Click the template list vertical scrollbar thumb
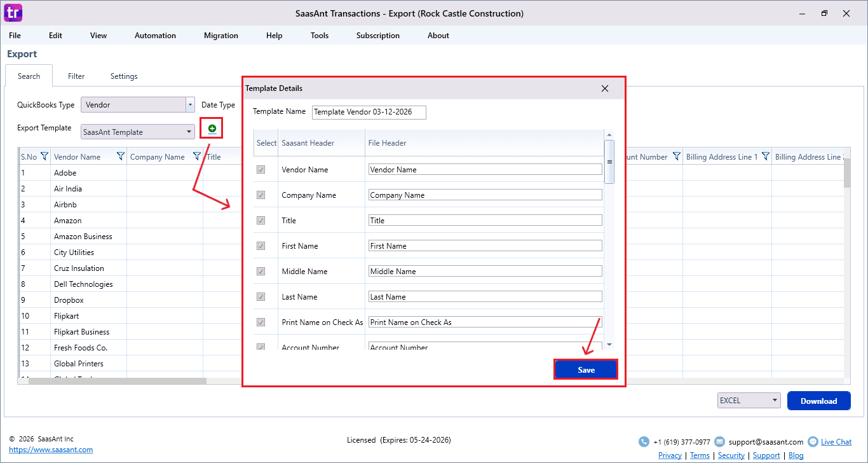Viewport: 868px width, 463px height. coord(609,162)
